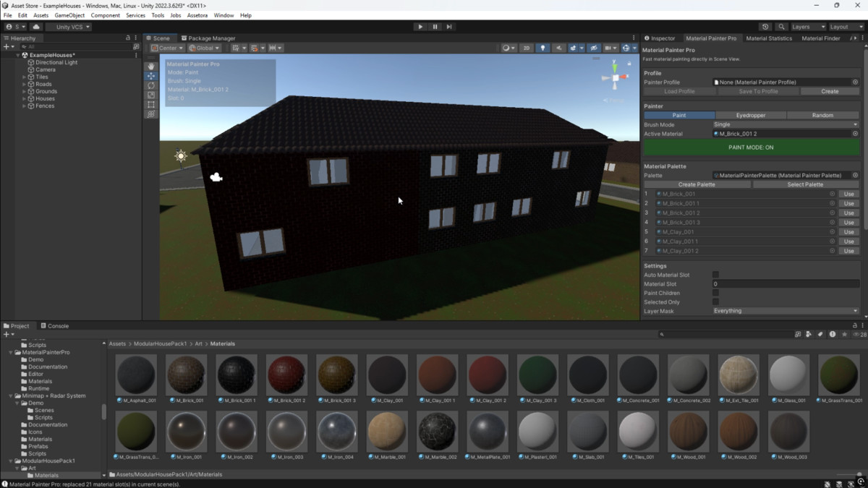Viewport: 868px width, 488px height.
Task: Click the Create Palette button
Action: click(697, 184)
